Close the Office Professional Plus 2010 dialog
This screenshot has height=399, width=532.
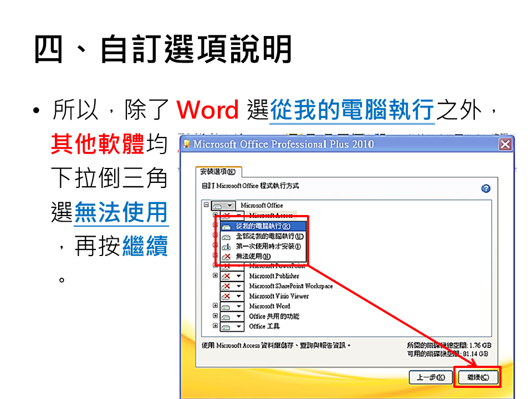click(505, 145)
